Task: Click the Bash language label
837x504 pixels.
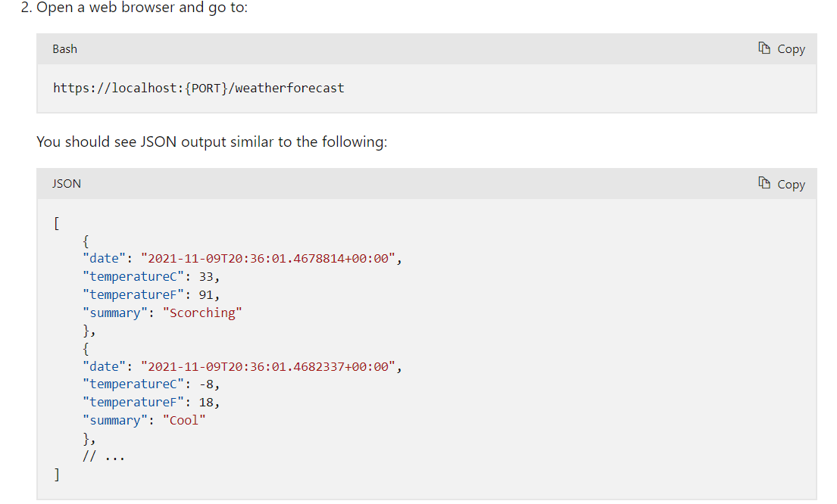Action: tap(64, 48)
